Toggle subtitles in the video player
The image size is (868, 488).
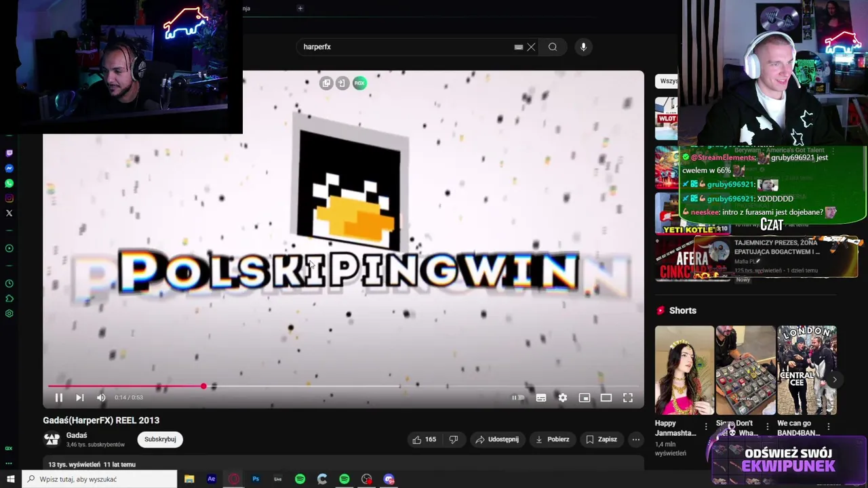pos(541,398)
